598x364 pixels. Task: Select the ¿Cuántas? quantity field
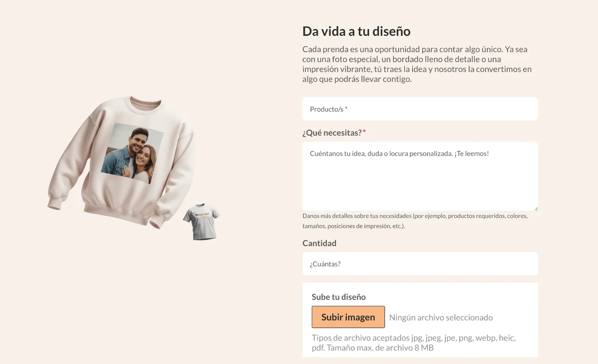420,264
